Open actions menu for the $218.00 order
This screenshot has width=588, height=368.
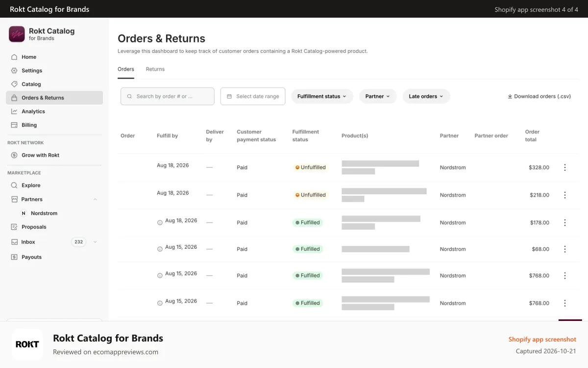[x=564, y=195]
